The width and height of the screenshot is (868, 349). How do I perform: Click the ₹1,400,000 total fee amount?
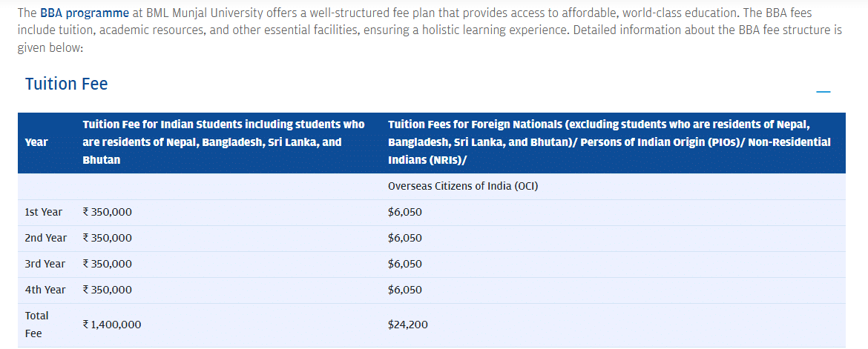[112, 325]
